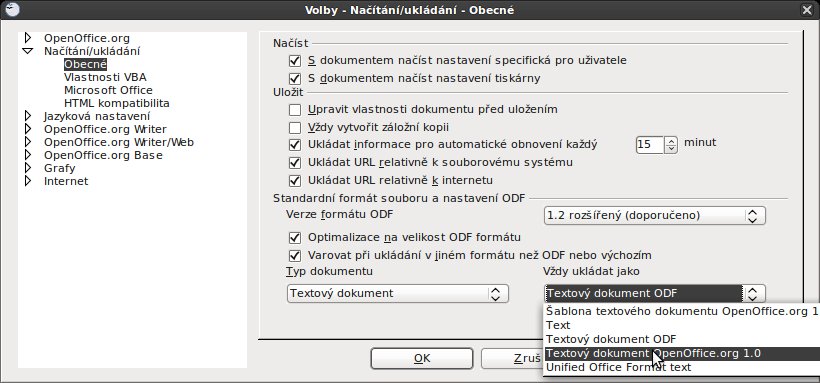Expand the Jazyková nastavení tree node
Viewport: 820px width, 383px height.
point(28,116)
